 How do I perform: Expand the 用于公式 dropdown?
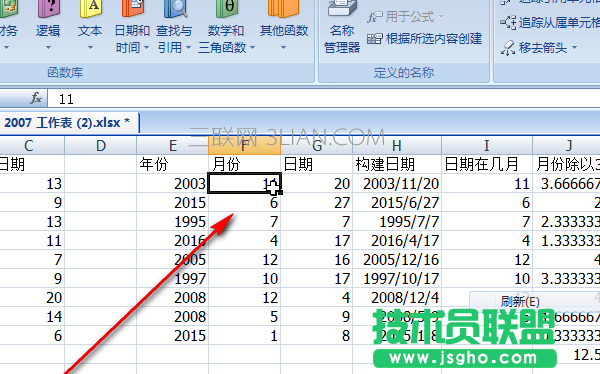406,17
